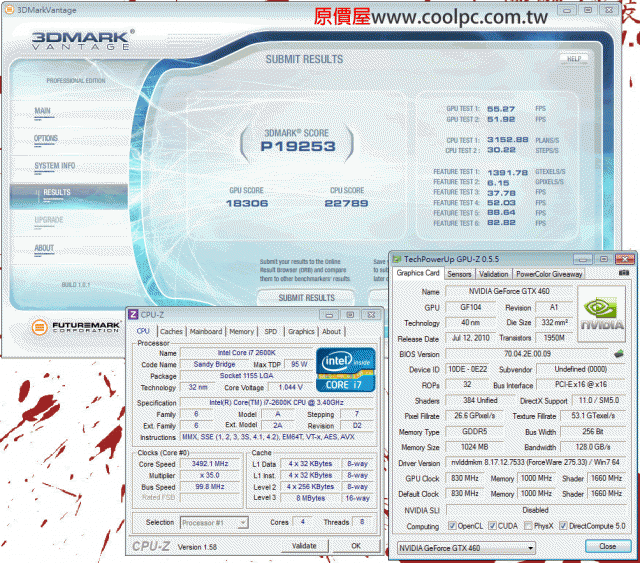Click Validate button in CPU-Z
640x563 pixels.
point(304,546)
